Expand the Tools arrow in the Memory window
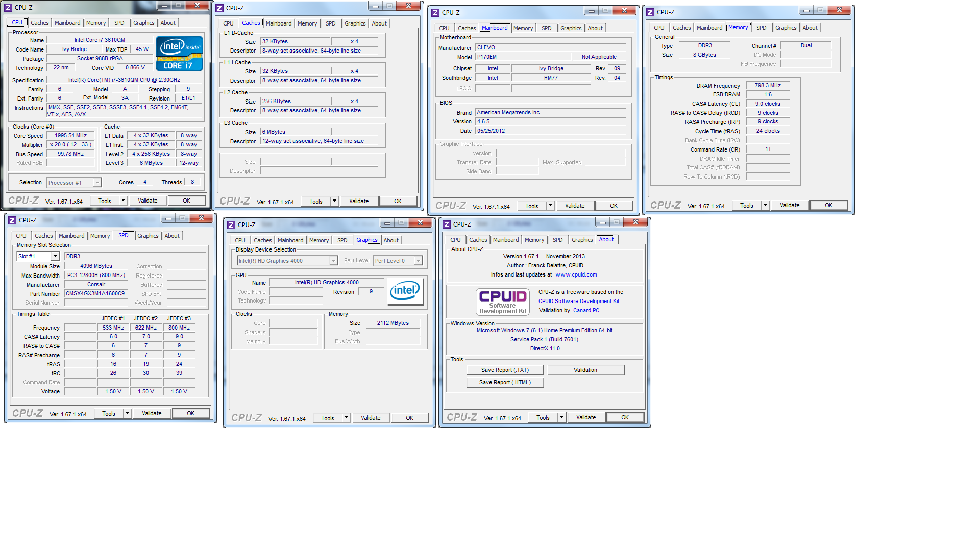This screenshot has width=980, height=551. pos(765,205)
